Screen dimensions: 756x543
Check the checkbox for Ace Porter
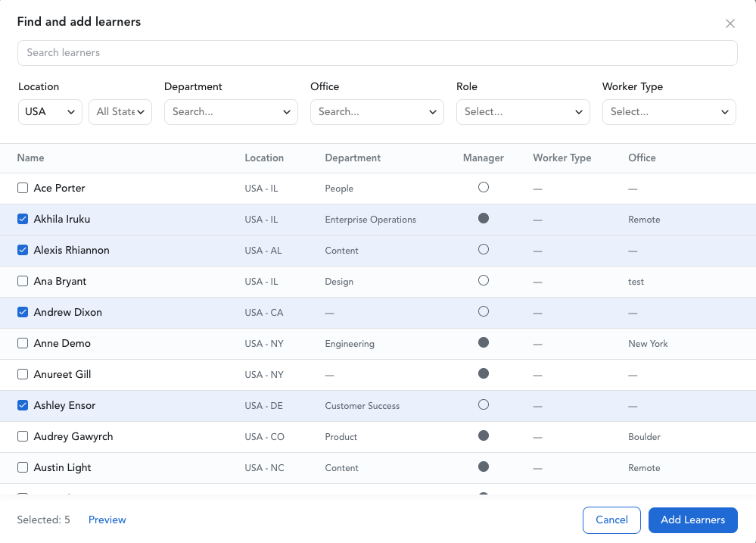[x=23, y=188]
